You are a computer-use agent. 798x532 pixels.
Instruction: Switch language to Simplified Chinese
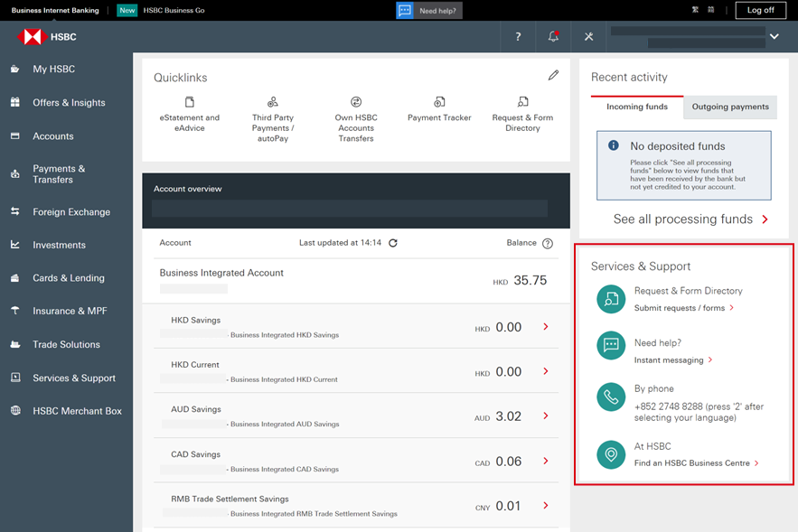click(x=711, y=10)
